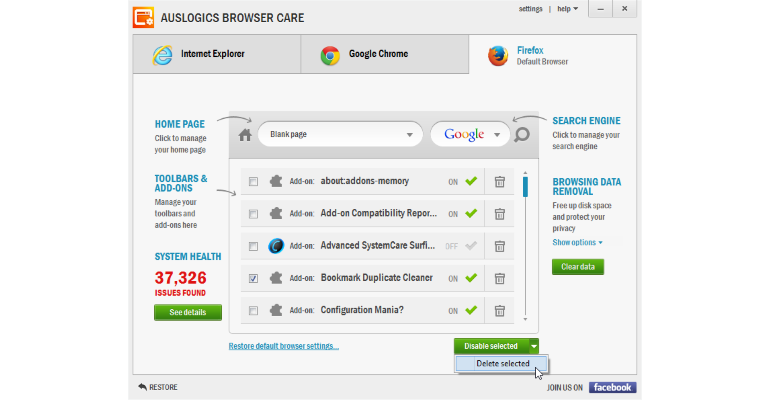Choose Delete selected from the menu
This screenshot has width=770, height=400.
(x=502, y=364)
